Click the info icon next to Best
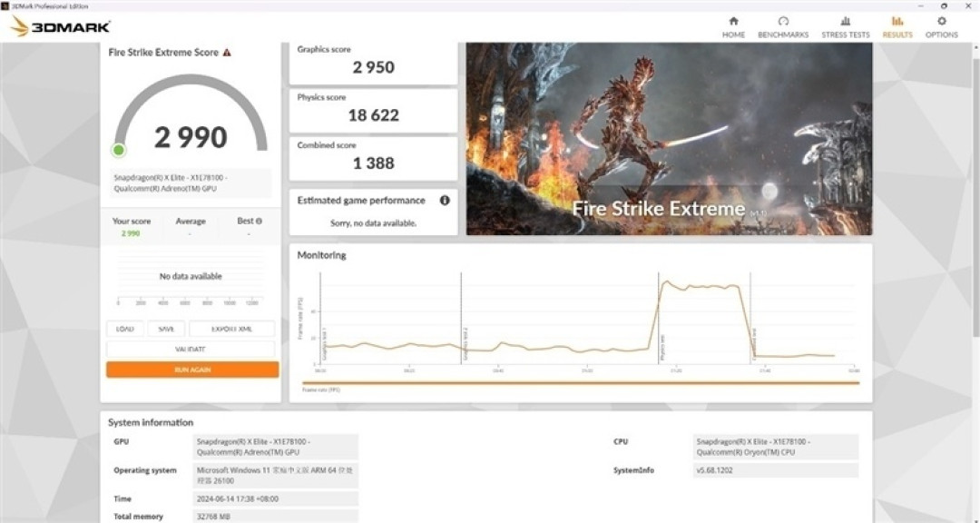980x523 pixels. click(x=259, y=221)
